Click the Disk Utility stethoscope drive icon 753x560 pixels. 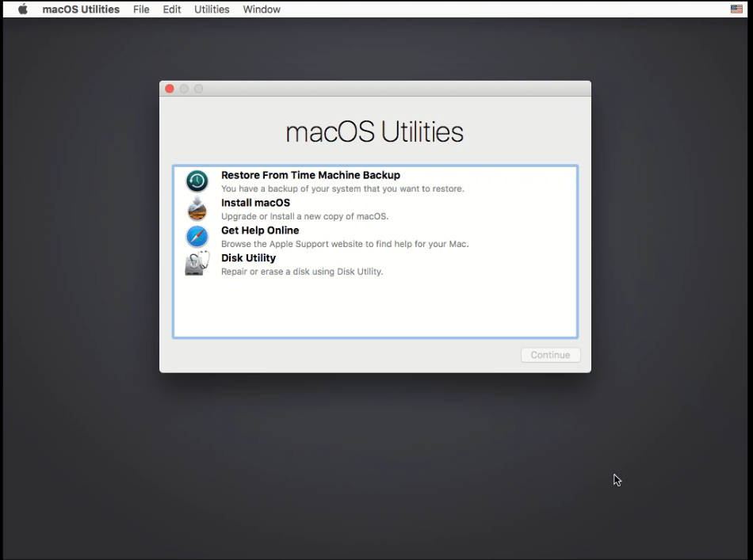point(197,263)
